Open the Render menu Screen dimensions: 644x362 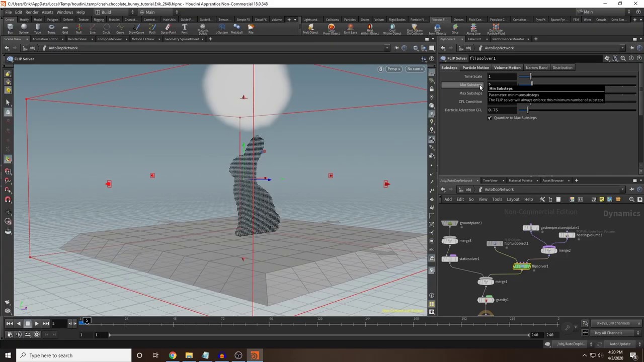tap(32, 12)
